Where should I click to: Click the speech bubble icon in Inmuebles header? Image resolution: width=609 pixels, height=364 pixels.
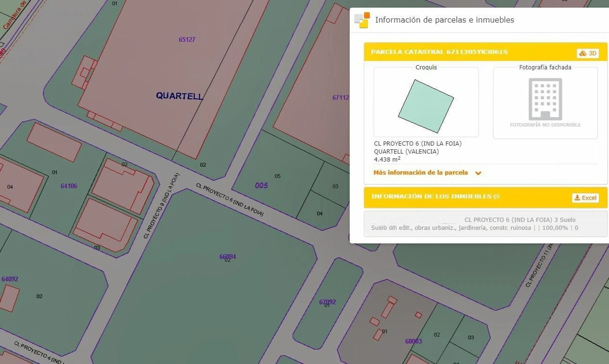pos(496,197)
